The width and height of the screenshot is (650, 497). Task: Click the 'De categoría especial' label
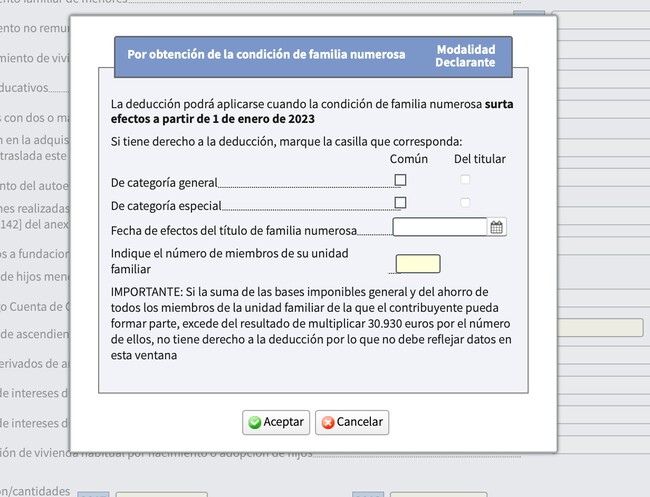[166, 206]
